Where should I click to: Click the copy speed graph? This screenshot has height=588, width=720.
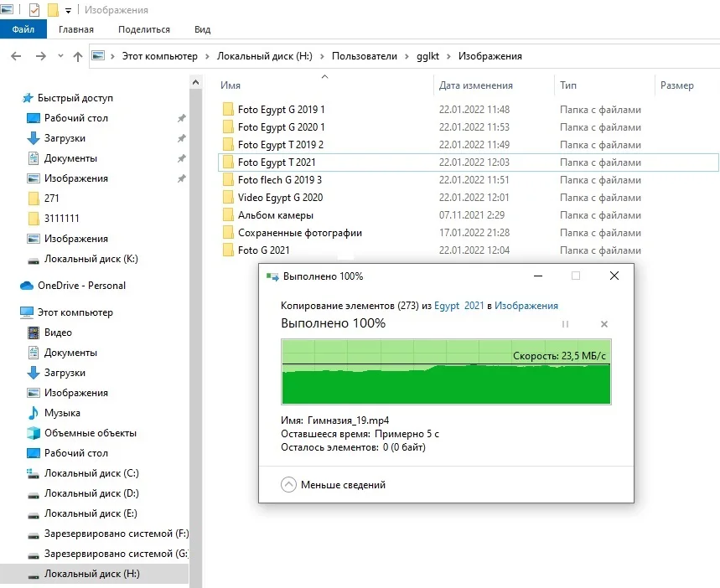pyautogui.click(x=446, y=372)
